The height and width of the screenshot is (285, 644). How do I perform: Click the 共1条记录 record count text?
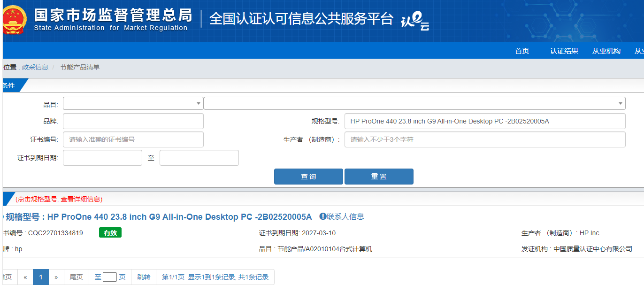coord(253,277)
